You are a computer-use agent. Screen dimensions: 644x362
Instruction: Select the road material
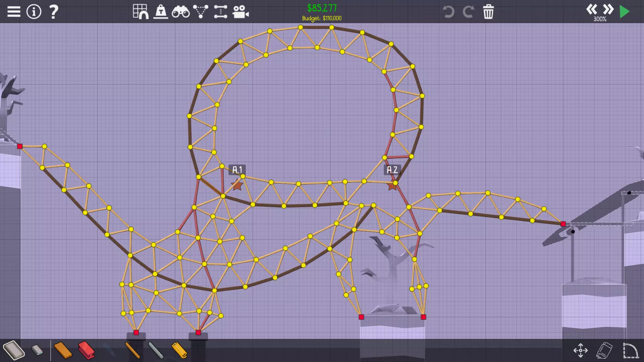[x=14, y=350]
